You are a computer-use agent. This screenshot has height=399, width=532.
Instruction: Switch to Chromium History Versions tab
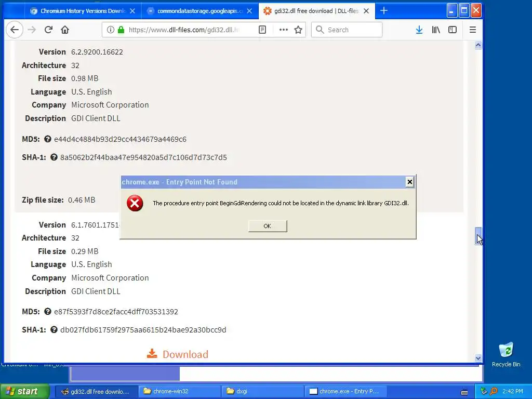coord(83,11)
